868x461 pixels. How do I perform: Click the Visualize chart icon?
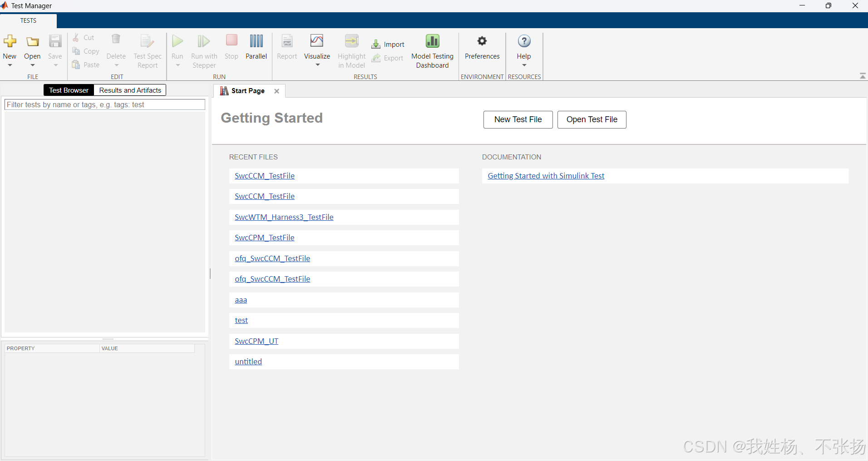coord(317,41)
